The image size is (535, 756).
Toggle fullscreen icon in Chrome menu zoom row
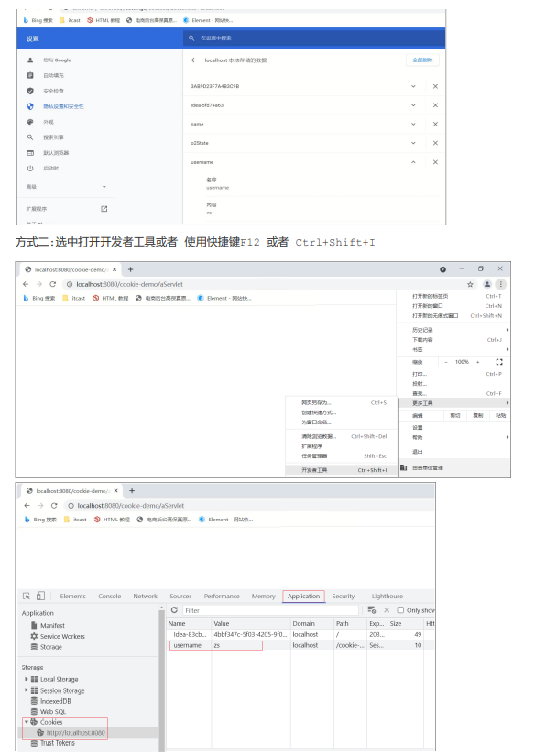[x=499, y=362]
